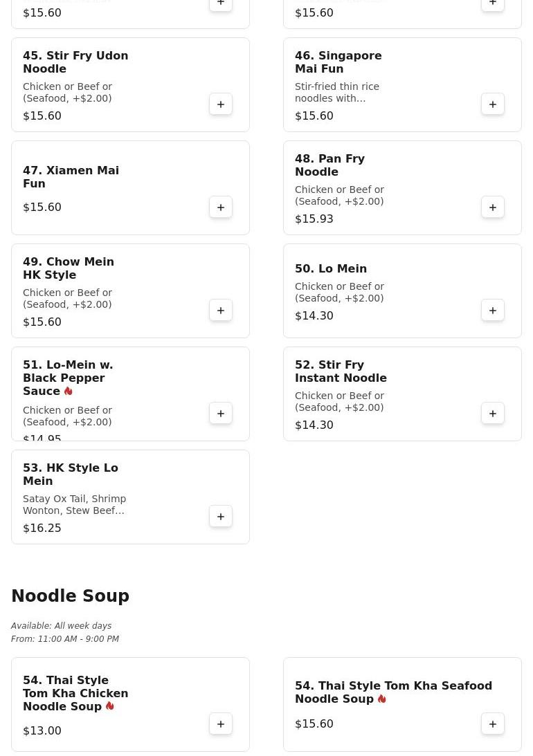Add 45. Stir Fry Udon Noodle with plus icon

[x=220, y=104]
